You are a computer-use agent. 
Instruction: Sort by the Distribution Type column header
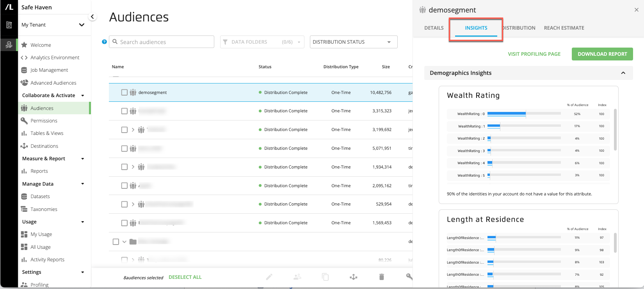coord(341,67)
